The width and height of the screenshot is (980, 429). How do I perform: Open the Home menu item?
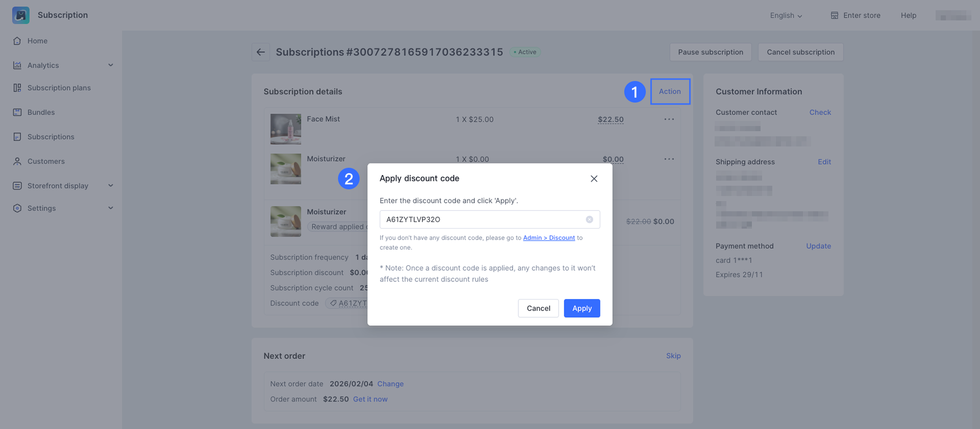pyautogui.click(x=37, y=41)
